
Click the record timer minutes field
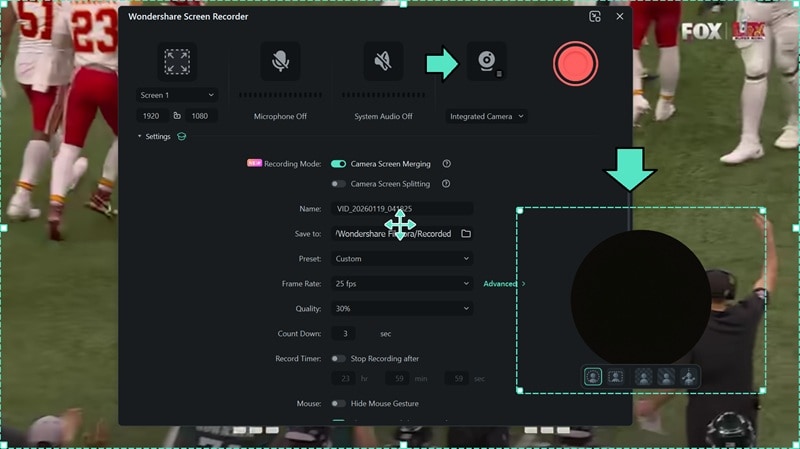coord(399,379)
